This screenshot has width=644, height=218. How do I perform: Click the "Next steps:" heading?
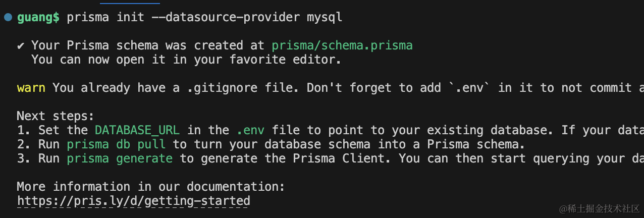coord(56,116)
